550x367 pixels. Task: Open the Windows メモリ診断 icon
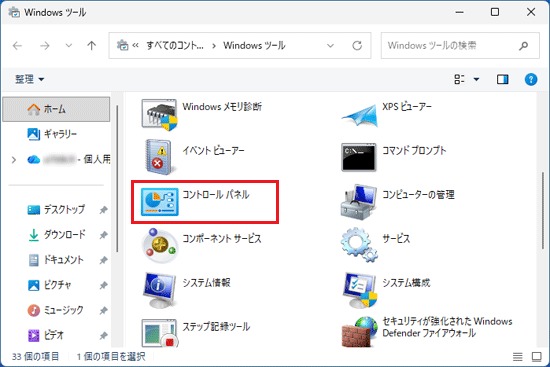(159, 115)
